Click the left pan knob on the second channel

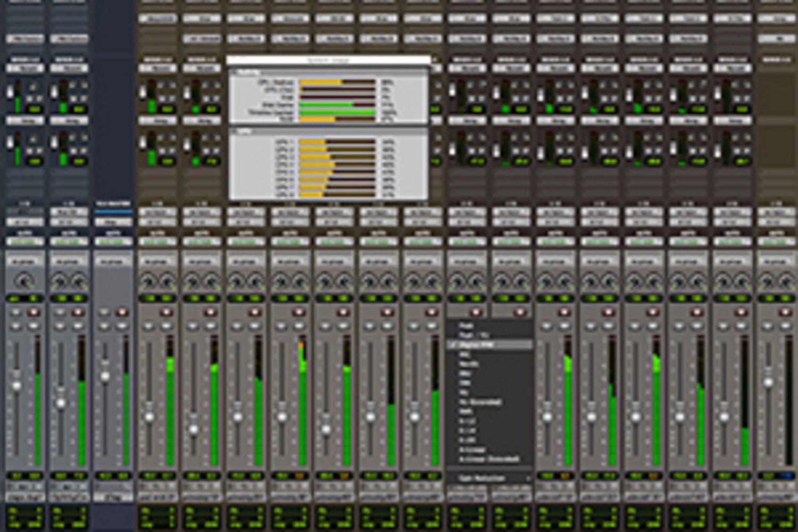point(60,281)
